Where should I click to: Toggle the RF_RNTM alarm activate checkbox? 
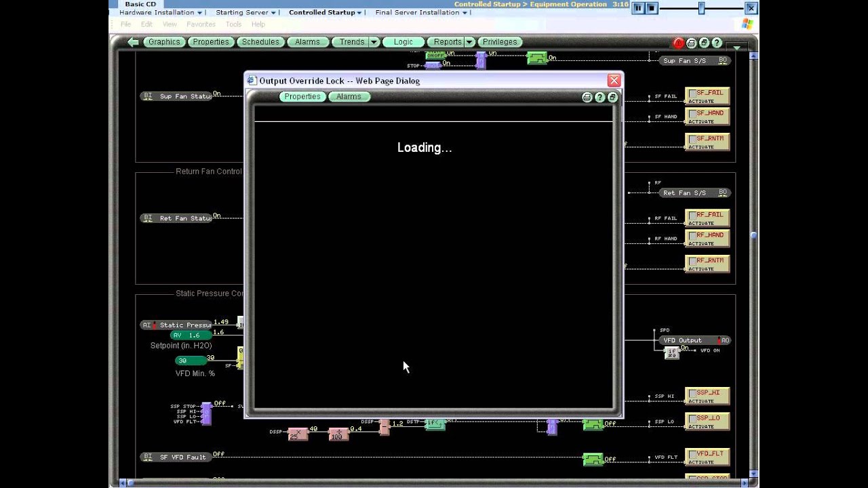click(x=692, y=260)
